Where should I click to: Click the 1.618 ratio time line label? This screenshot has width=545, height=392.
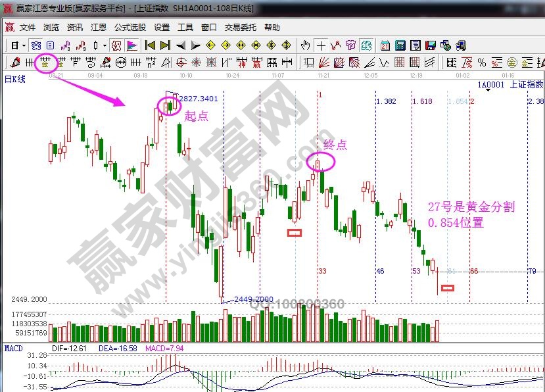(422, 101)
